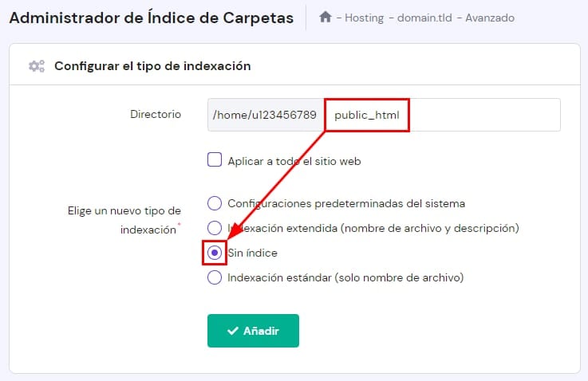Enable the Aplicar a todo el sitio web checkbox

click(215, 160)
